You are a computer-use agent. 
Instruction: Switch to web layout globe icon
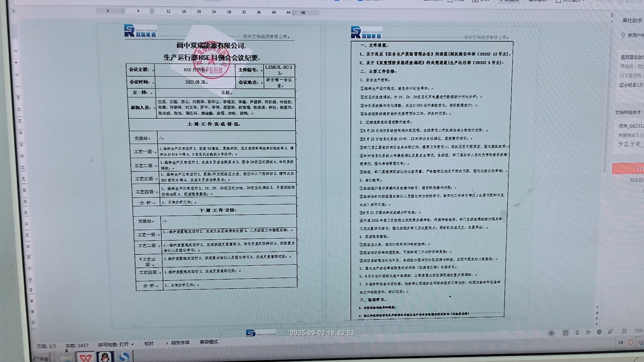tap(599, 332)
